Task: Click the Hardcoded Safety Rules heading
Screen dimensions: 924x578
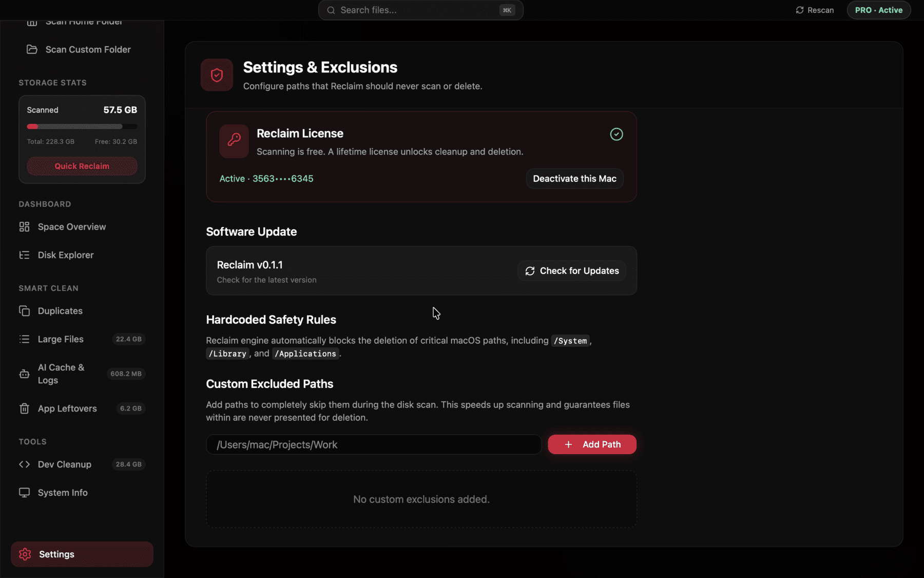Action: pos(271,320)
